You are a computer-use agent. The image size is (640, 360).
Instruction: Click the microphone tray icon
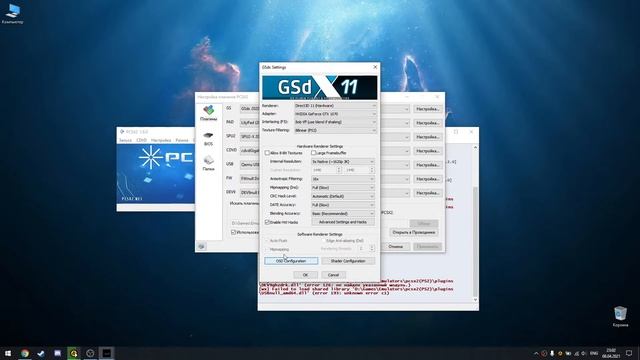pyautogui.click(x=552, y=353)
